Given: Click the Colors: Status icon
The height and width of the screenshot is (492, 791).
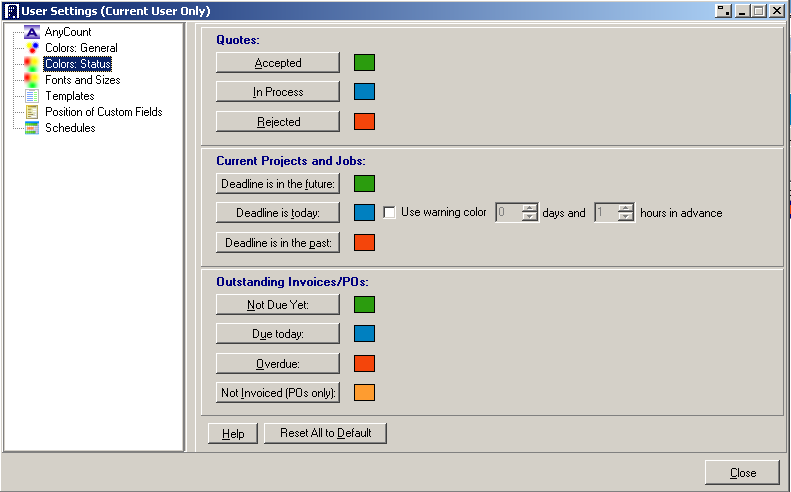Looking at the screenshot, I should pyautogui.click(x=32, y=64).
